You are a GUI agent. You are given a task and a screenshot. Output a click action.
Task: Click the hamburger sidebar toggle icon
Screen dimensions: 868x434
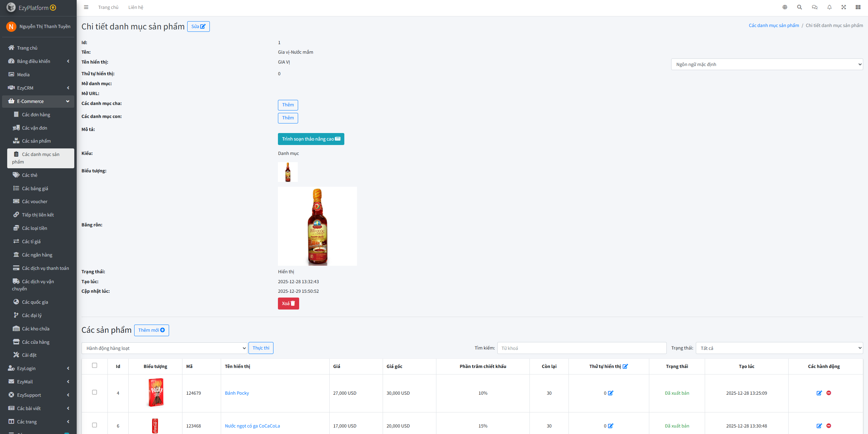pos(86,7)
